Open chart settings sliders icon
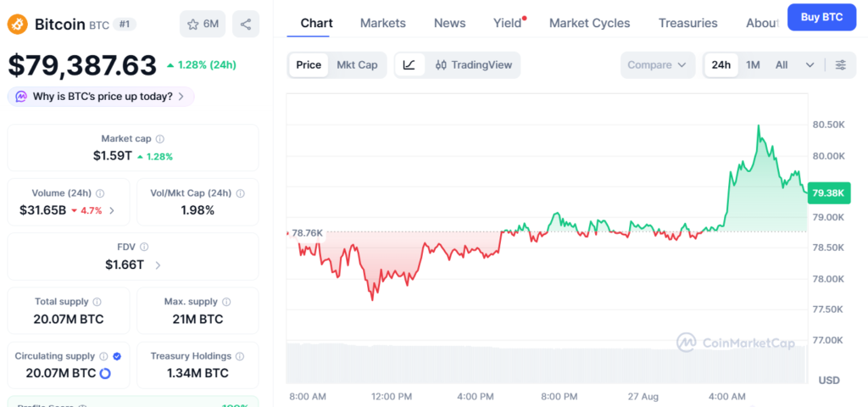The image size is (868, 407). [840, 64]
